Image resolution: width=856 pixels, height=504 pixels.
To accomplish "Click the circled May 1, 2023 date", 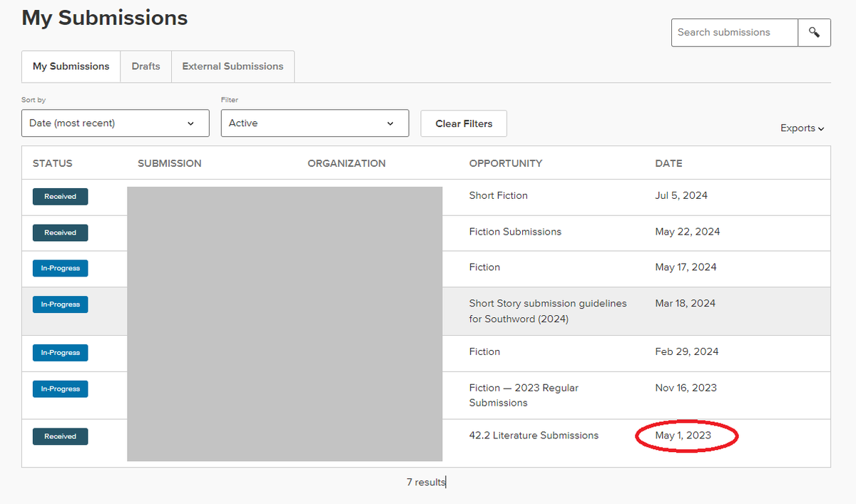I will click(x=686, y=435).
